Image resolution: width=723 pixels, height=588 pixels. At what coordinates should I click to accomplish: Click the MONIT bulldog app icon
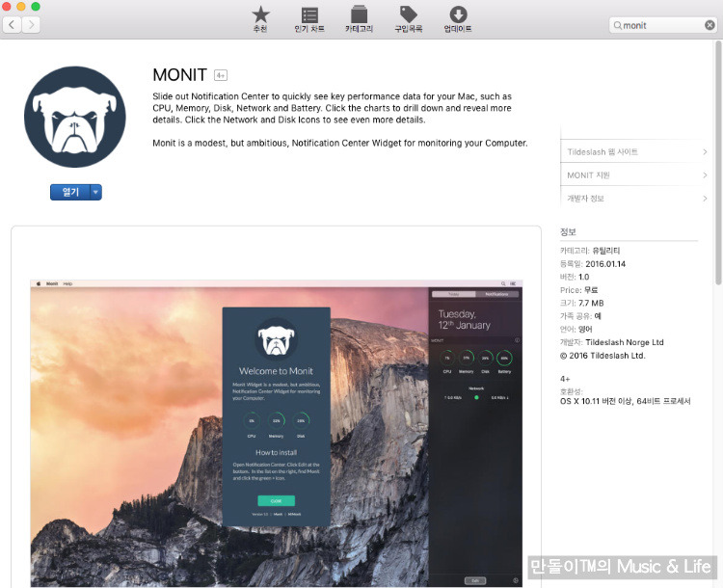74,117
